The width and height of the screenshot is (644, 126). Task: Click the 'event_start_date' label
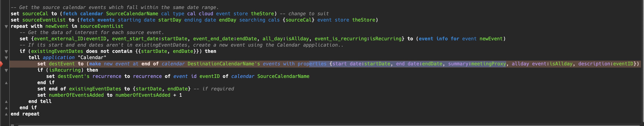(135, 39)
